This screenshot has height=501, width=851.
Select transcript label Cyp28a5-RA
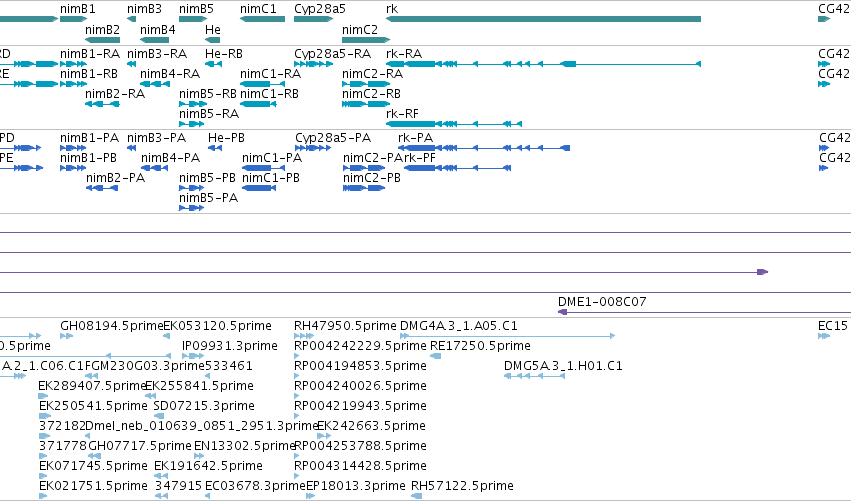coord(332,54)
